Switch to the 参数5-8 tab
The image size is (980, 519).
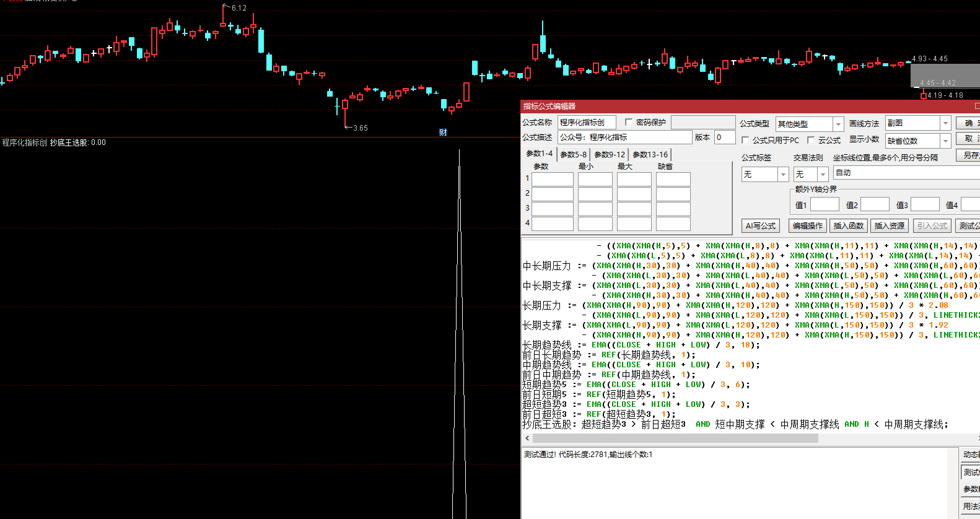click(x=573, y=154)
